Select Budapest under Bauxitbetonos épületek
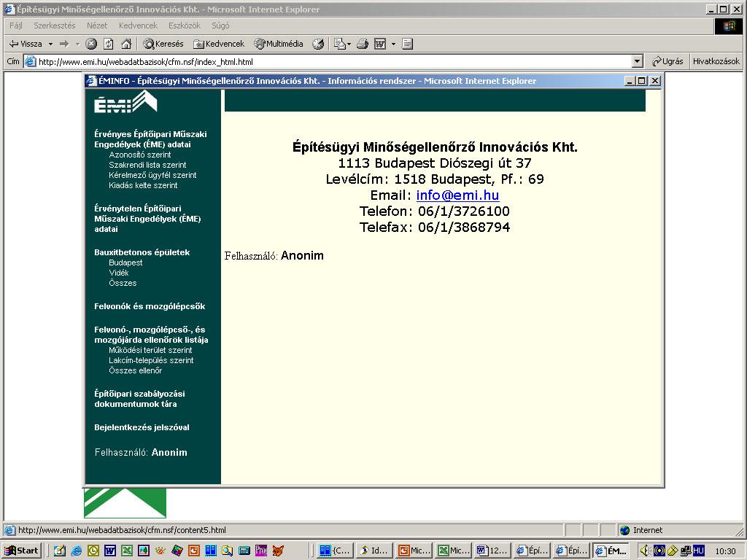This screenshot has width=747, height=560. (125, 262)
